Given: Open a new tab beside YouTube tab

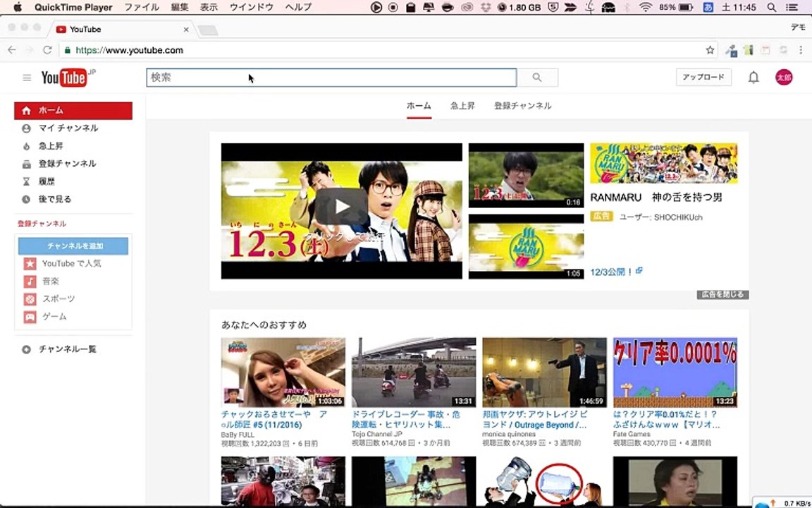Looking at the screenshot, I should point(208,30).
